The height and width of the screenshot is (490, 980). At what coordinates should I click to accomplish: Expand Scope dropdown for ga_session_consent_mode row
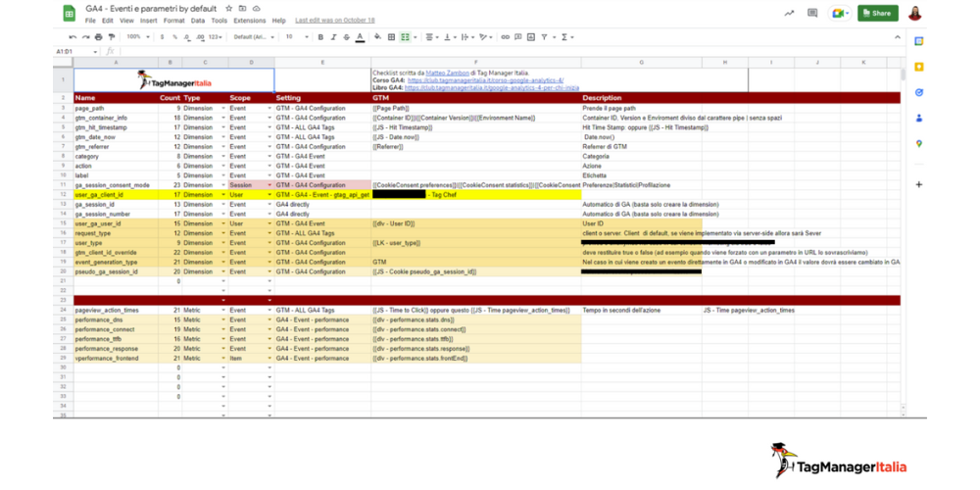coord(269,185)
